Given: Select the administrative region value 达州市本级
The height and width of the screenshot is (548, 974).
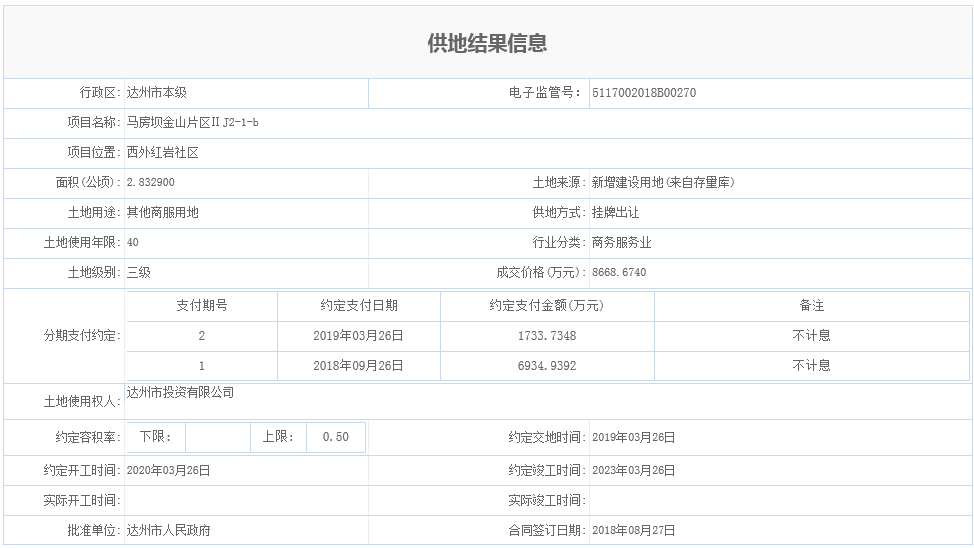Looking at the screenshot, I should pyautogui.click(x=157, y=93).
